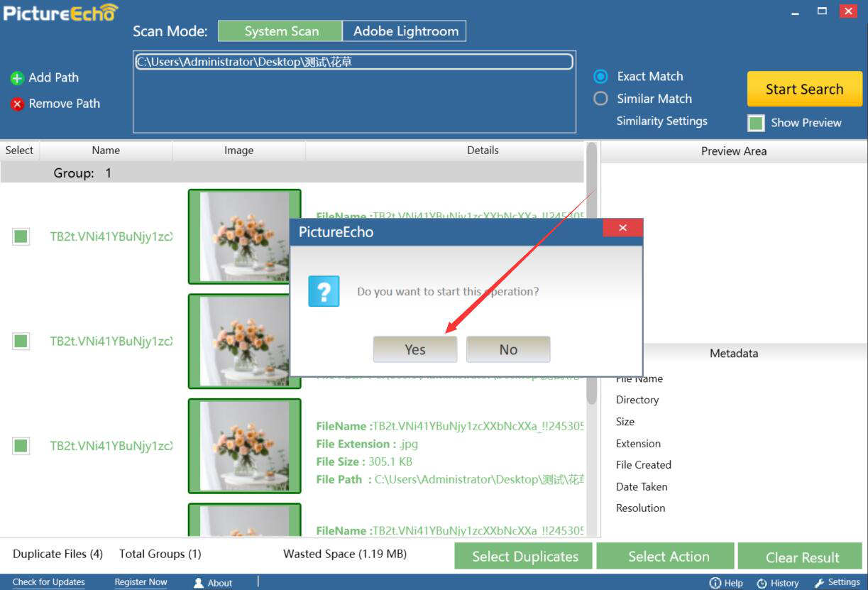868x590 pixels.
Task: Click Wasted Space (1.19 MB) text
Action: coord(345,554)
